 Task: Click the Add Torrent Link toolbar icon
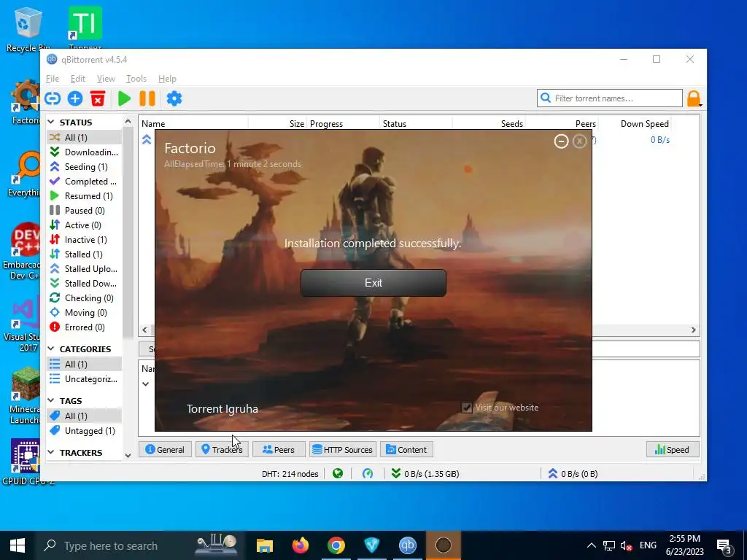[53, 98]
